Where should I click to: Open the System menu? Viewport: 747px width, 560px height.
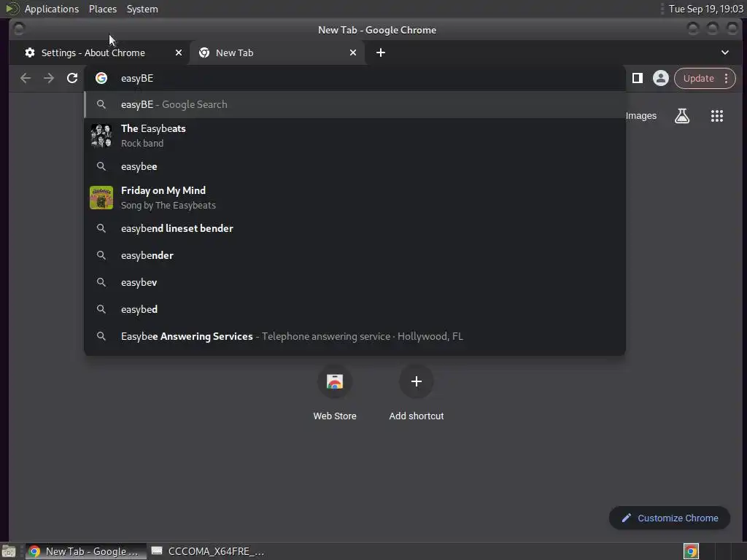[142, 9]
